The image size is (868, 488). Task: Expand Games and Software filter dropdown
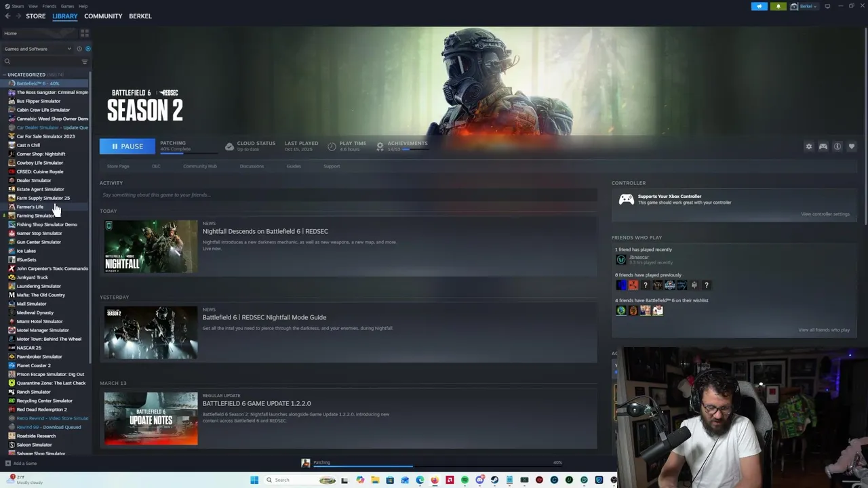point(37,49)
